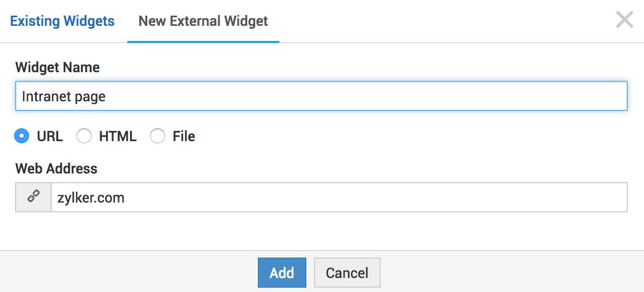Click the "HTML" option label text
644x292 pixels.
[118, 136]
